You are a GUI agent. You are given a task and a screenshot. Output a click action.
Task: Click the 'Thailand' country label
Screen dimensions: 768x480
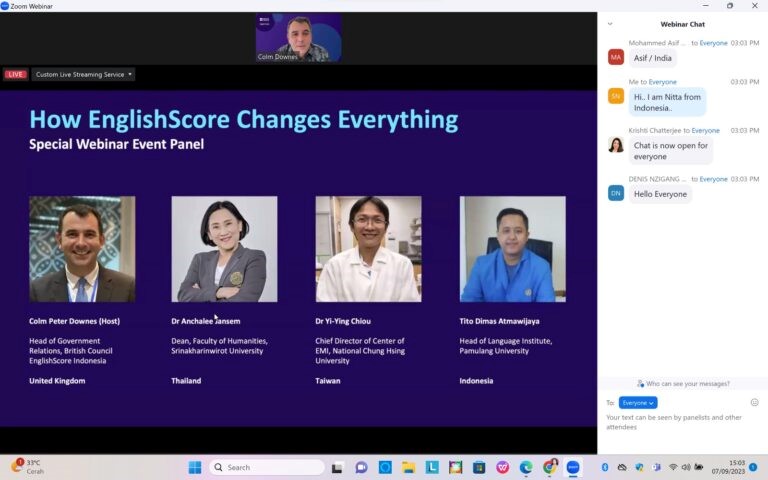click(186, 381)
